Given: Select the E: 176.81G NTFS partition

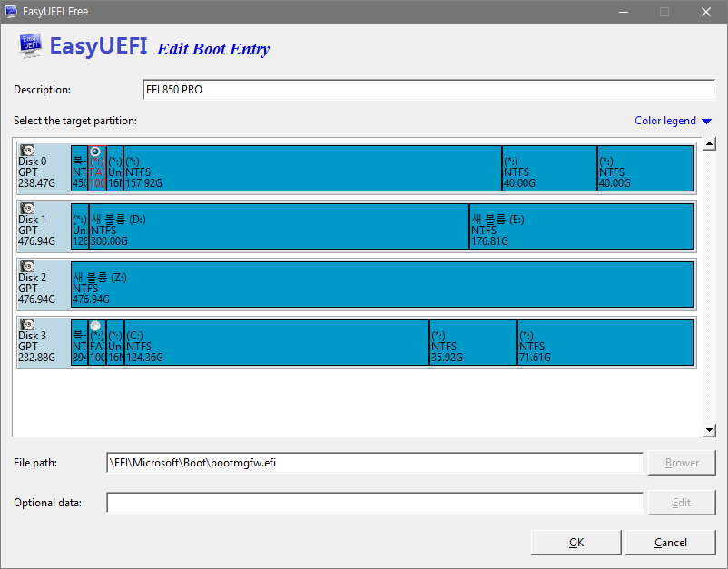Looking at the screenshot, I should pyautogui.click(x=582, y=226).
